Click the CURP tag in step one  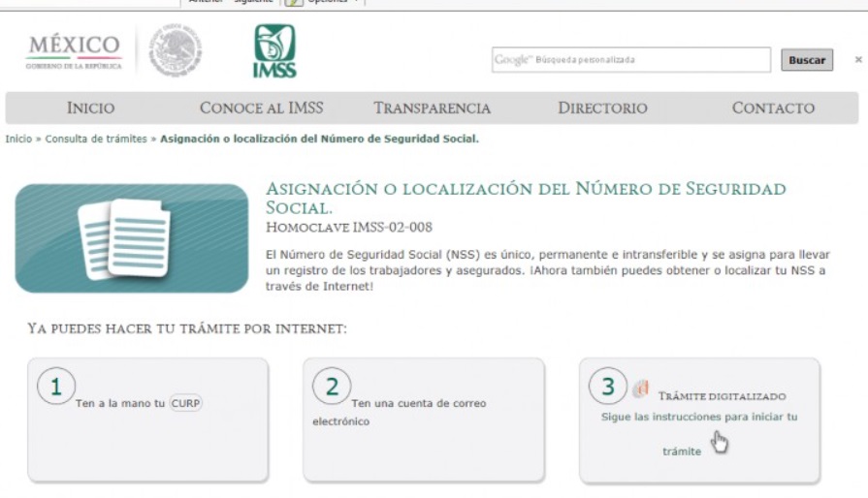coord(186,403)
